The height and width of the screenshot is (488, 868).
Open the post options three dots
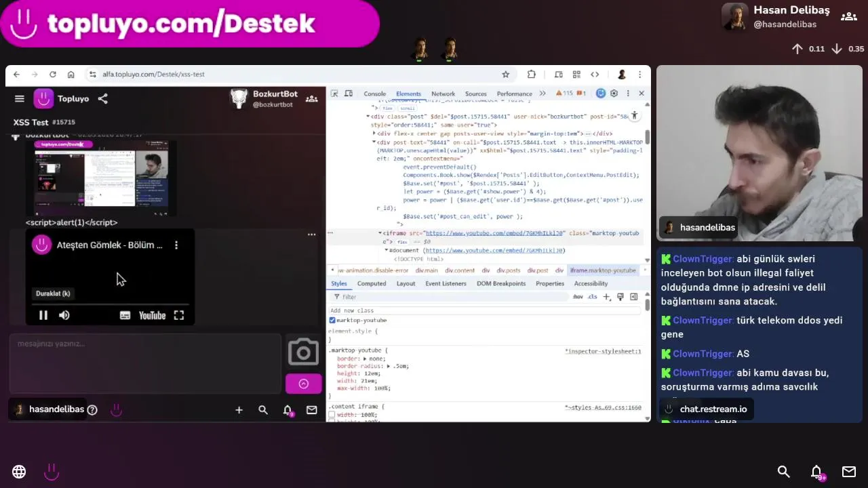click(312, 235)
